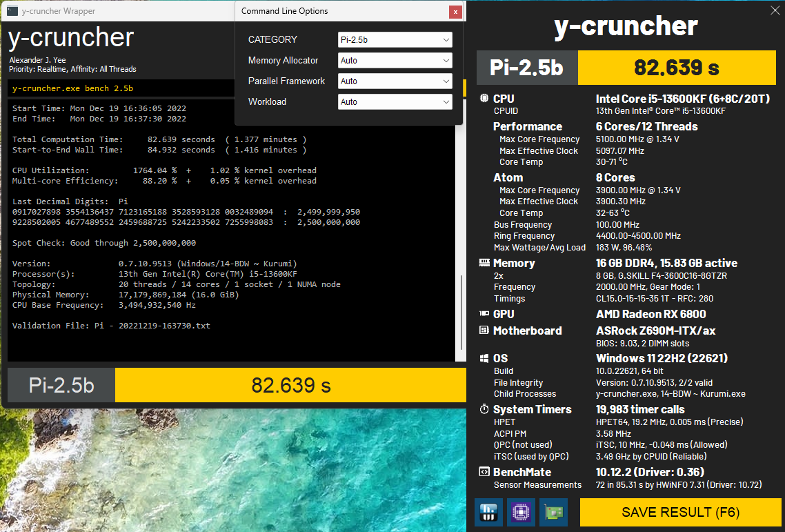
Task: Click the Windows 11 22H2 (22621) OS value
Action: coord(662,358)
